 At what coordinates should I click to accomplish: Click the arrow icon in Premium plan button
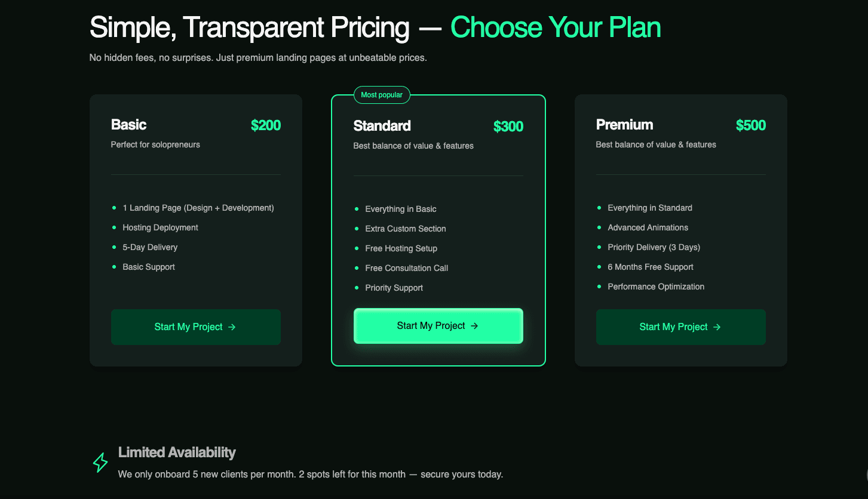[x=717, y=327]
